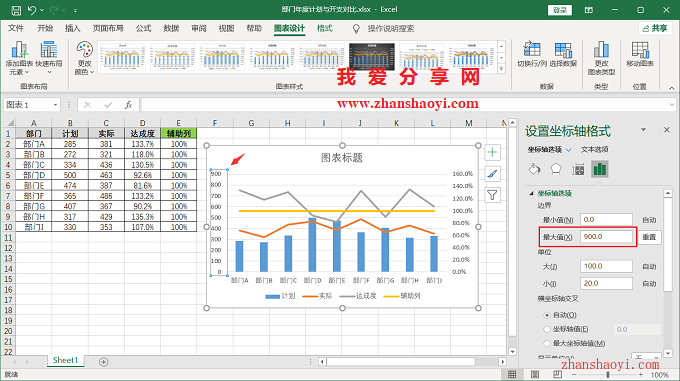Screen dimensions: 680x381
Task: Click the zoom slider handle
Action: [x=608, y=374]
